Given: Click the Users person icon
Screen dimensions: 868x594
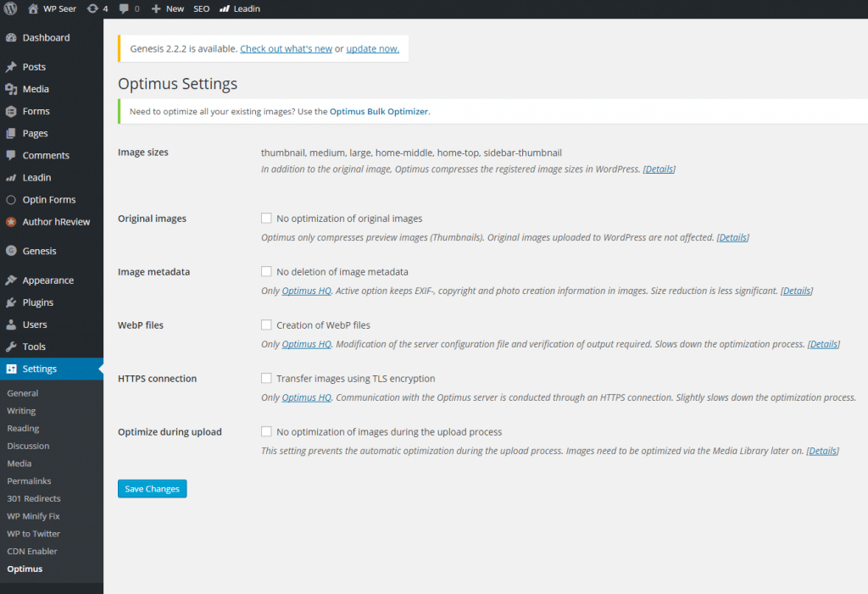Looking at the screenshot, I should [11, 325].
